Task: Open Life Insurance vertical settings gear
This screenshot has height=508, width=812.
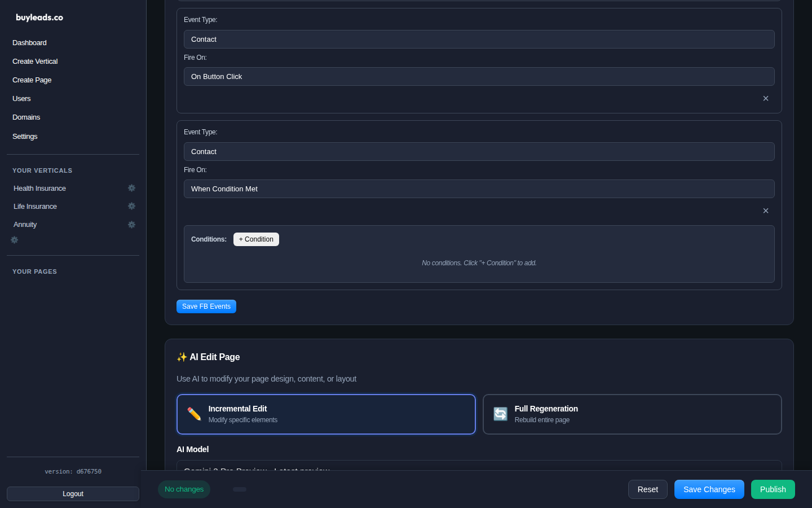Action: (x=131, y=206)
